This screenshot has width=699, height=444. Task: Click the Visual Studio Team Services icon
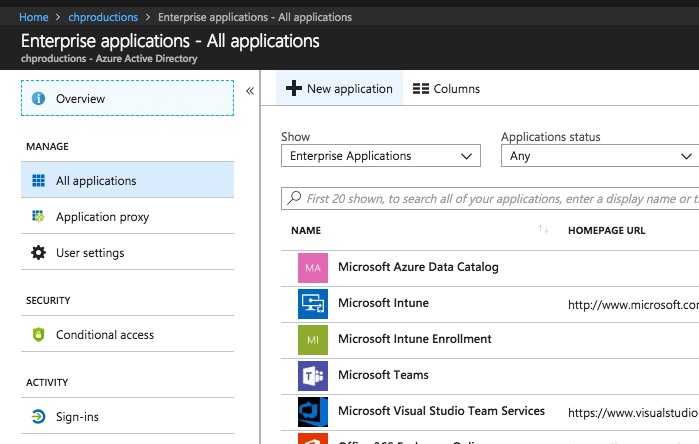point(313,412)
